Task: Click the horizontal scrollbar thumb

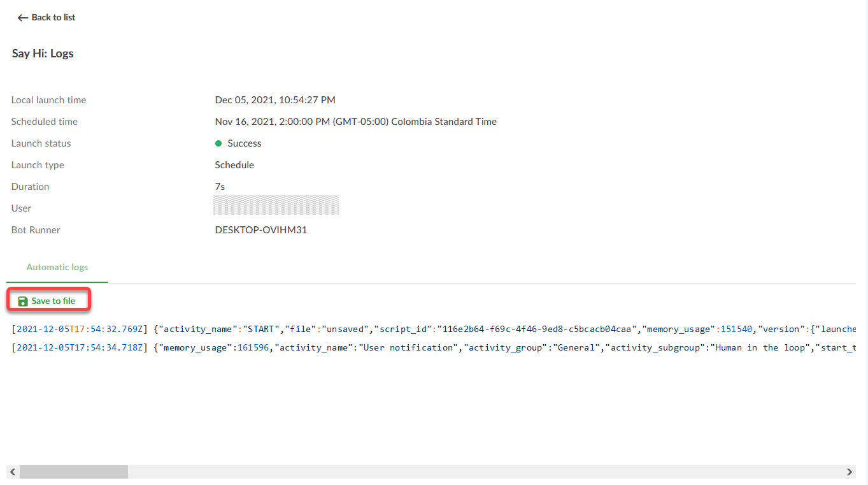Action: (x=73, y=472)
